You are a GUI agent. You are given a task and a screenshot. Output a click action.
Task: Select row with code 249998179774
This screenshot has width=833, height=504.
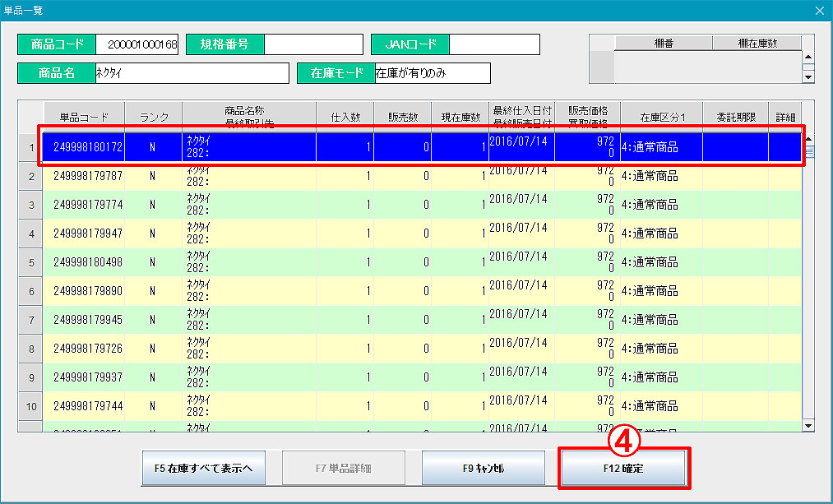click(88, 205)
